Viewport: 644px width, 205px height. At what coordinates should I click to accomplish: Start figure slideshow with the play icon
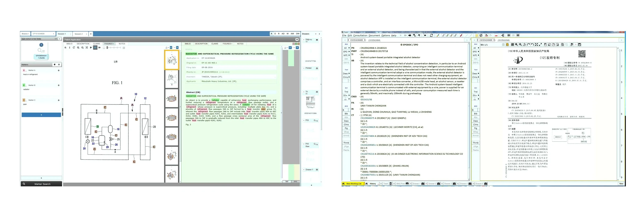91,47
